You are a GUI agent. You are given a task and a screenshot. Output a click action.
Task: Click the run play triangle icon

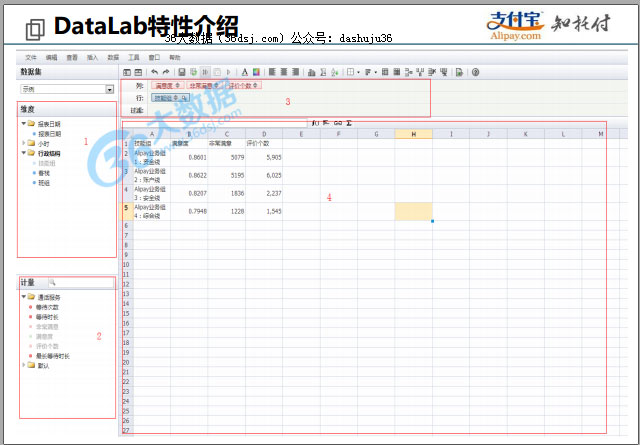click(x=229, y=72)
